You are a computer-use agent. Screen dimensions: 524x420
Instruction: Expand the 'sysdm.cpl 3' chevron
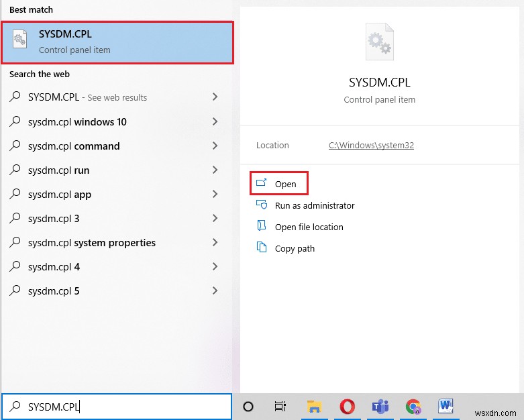coord(215,218)
